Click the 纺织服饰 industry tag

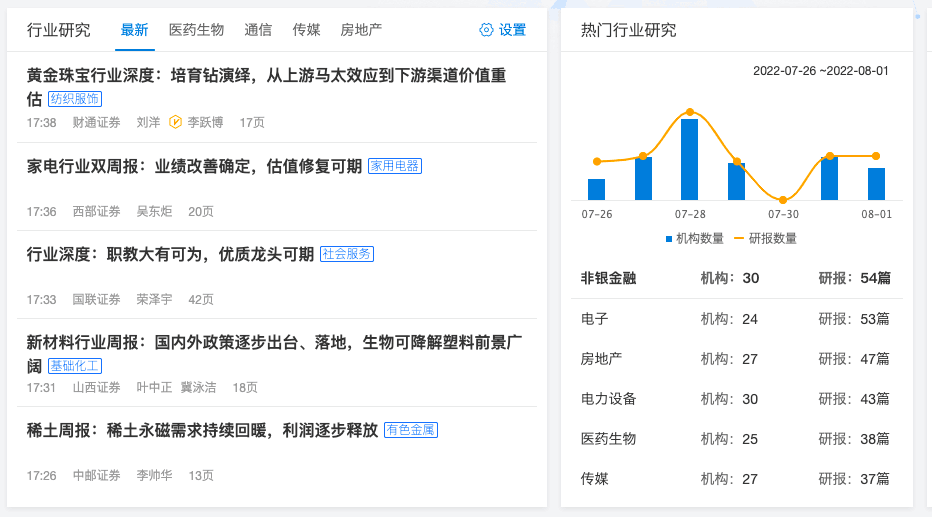(x=75, y=99)
